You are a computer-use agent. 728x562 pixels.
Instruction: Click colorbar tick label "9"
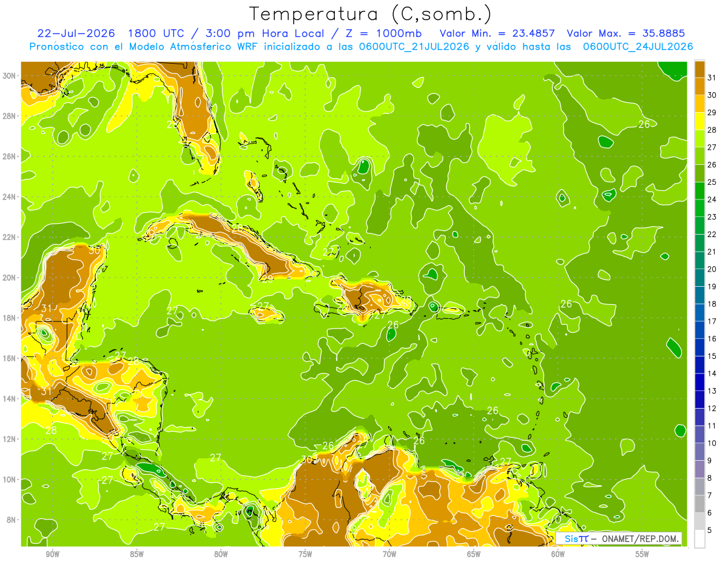(710, 461)
